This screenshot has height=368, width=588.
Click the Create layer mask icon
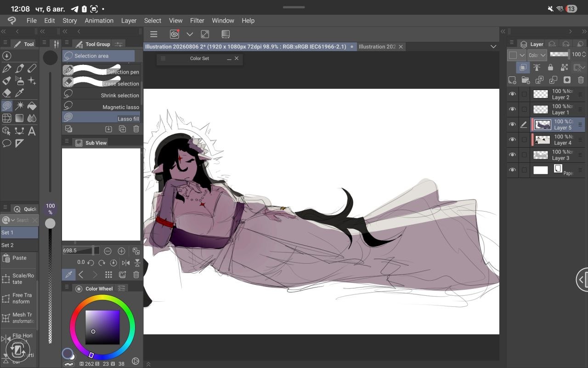567,80
